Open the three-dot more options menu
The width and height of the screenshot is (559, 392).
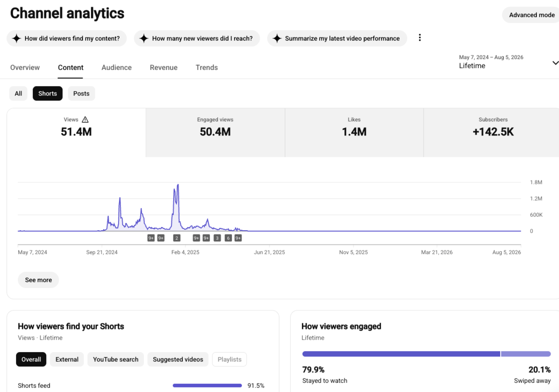point(420,38)
